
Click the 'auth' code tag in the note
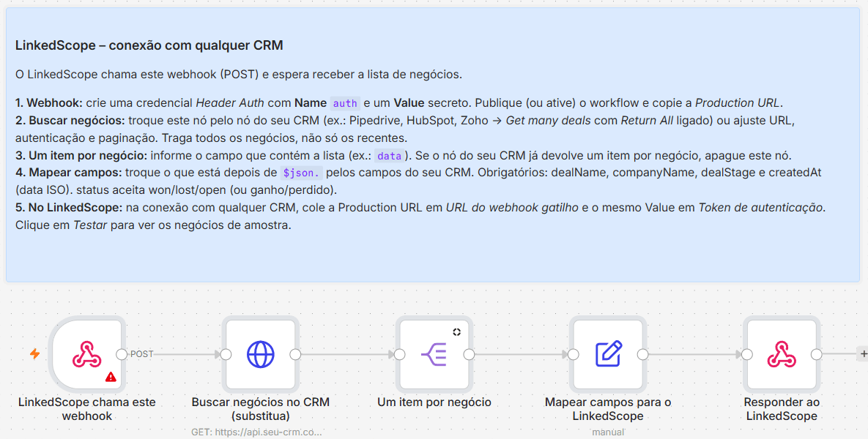pyautogui.click(x=345, y=103)
